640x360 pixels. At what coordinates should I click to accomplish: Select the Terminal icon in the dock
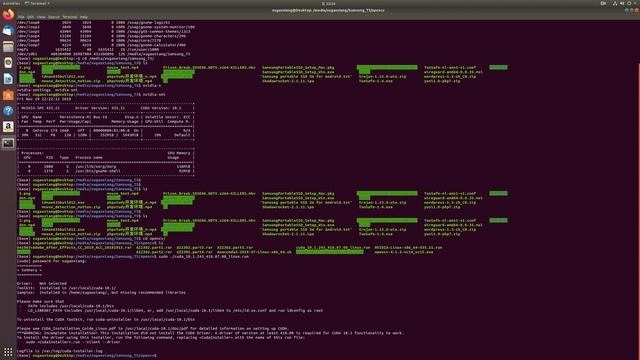(8, 143)
